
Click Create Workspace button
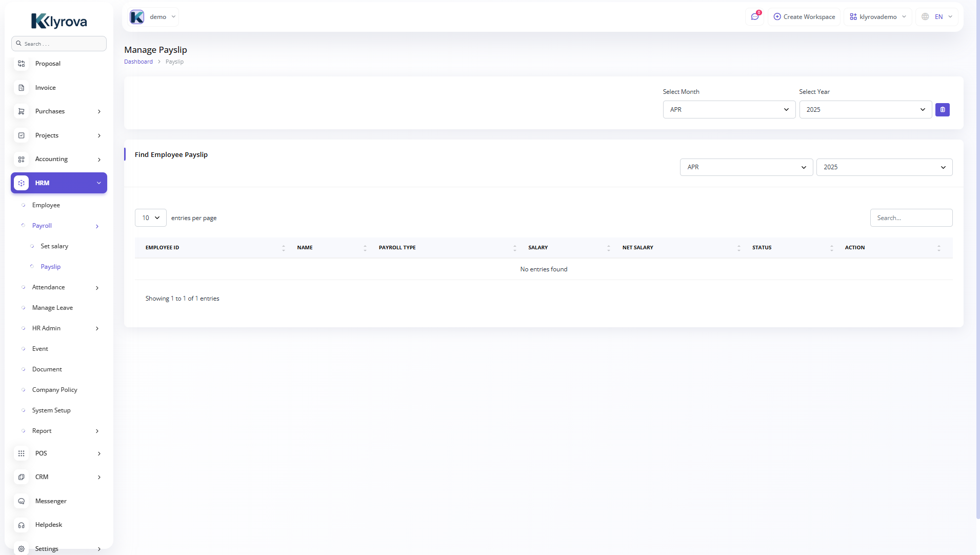804,17
